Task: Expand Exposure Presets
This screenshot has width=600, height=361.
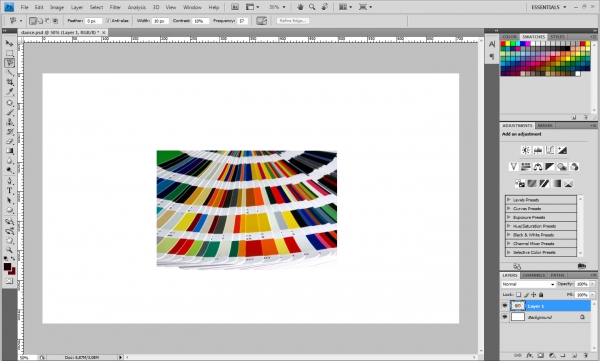Action: pyautogui.click(x=509, y=217)
